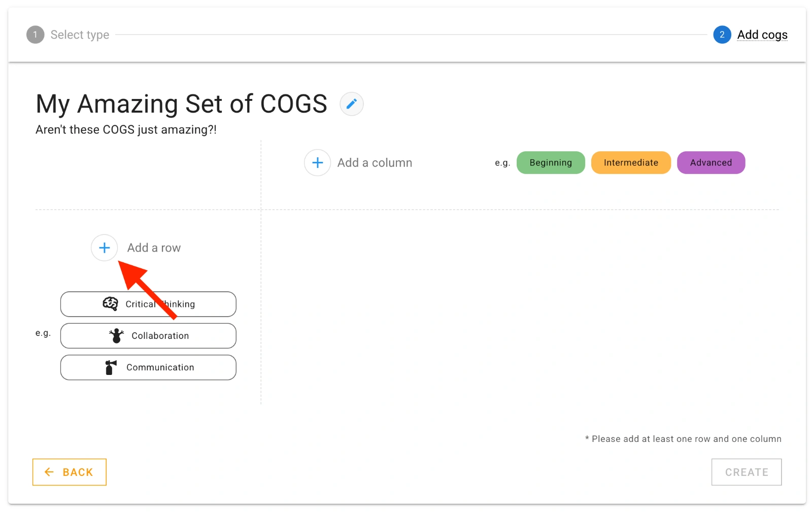Open the Add a column option
Viewport: 812px width, 515px height.
pos(375,162)
